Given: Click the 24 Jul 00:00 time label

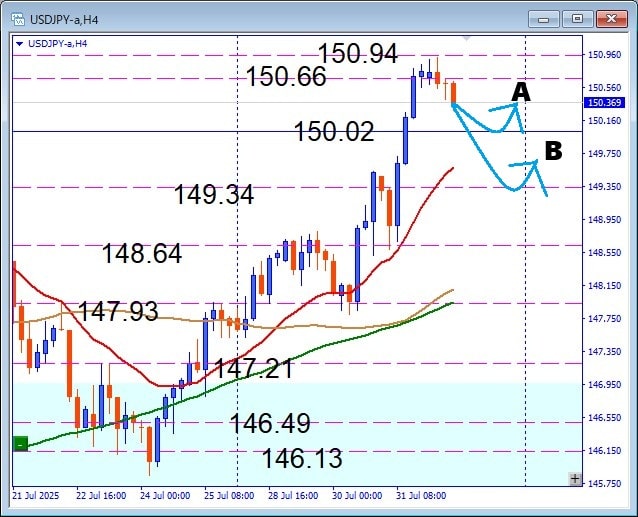Looking at the screenshot, I should tap(165, 496).
